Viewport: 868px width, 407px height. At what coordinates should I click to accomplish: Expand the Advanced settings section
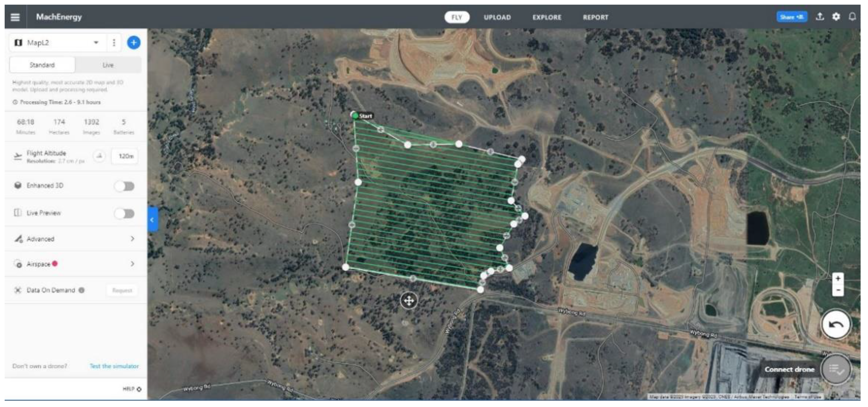[x=132, y=239]
